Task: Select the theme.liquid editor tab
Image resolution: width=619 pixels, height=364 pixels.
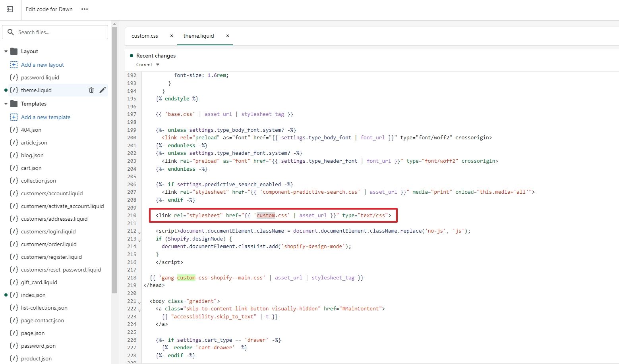Action: [x=199, y=36]
